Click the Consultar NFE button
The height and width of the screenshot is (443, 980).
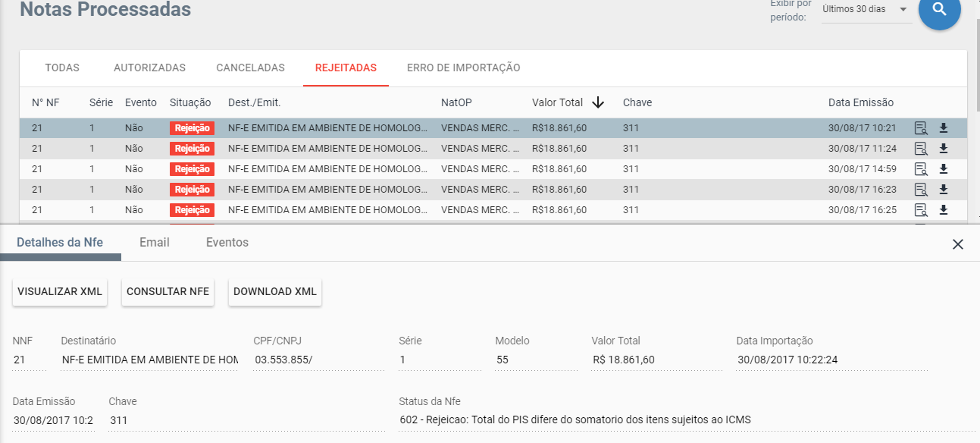168,292
